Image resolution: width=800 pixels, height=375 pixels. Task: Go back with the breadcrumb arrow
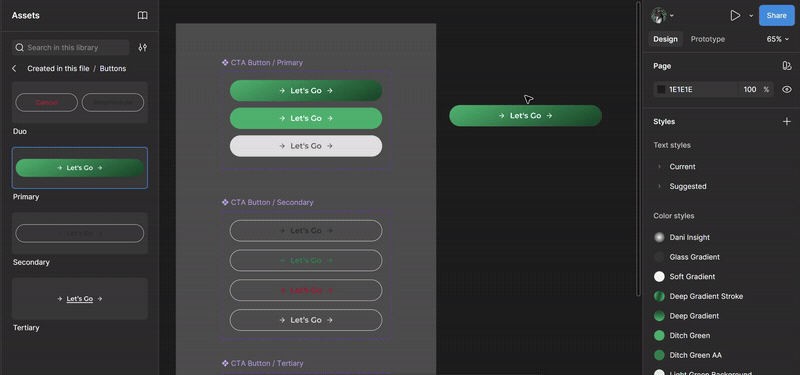[14, 68]
